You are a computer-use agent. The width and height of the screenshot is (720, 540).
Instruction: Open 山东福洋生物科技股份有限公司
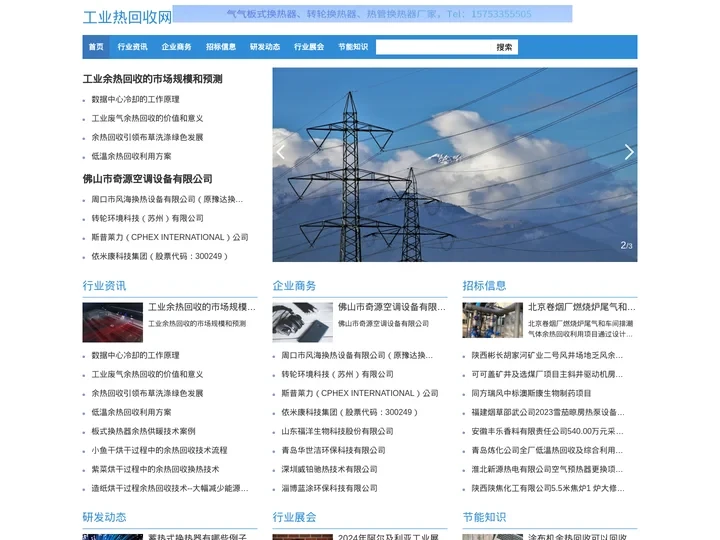tap(338, 431)
